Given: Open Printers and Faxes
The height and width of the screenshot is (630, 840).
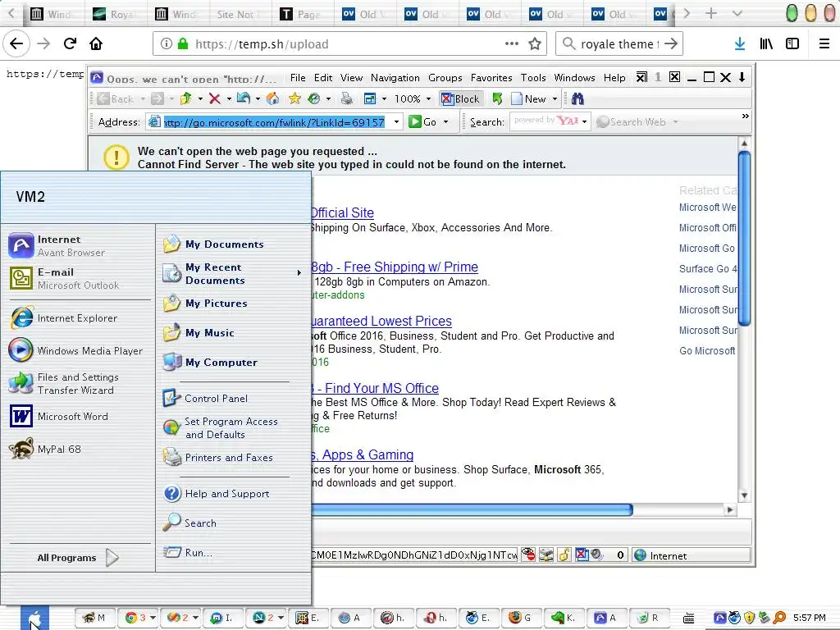Looking at the screenshot, I should coord(218,458).
